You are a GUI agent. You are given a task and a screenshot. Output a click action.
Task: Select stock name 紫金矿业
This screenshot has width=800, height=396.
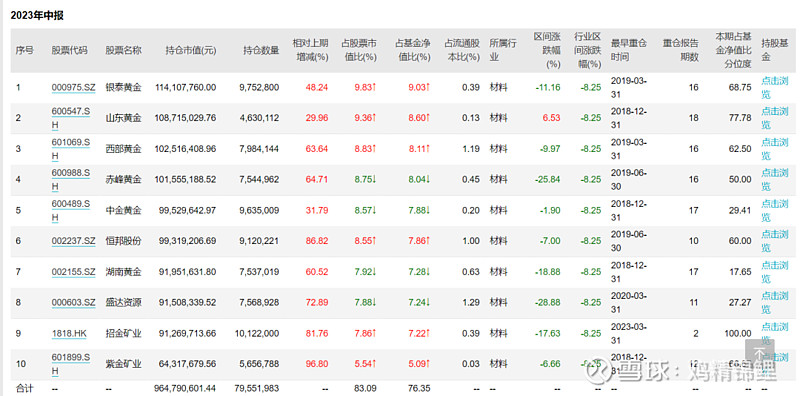[x=123, y=364]
